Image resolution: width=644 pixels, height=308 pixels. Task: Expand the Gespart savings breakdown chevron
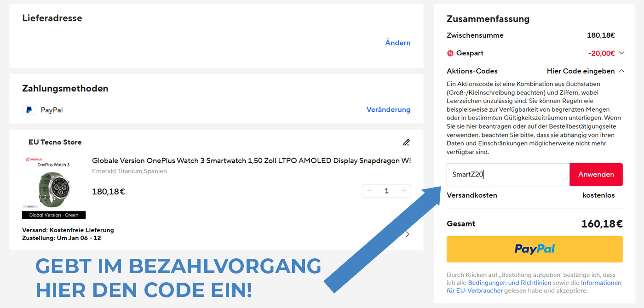coord(621,53)
